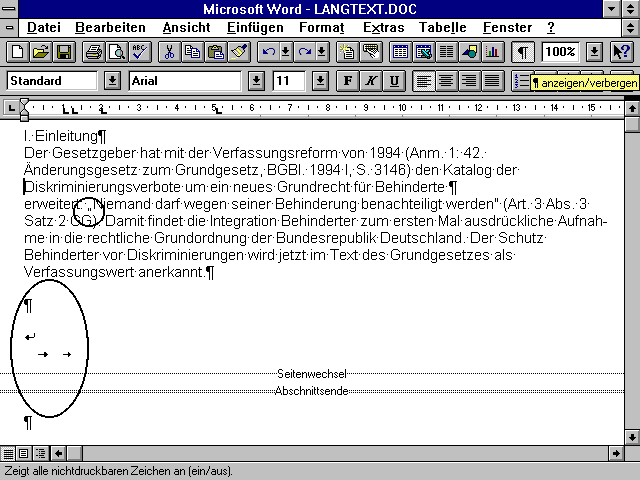
Task: Click the vertical scrollbar thumb
Action: tap(632, 124)
